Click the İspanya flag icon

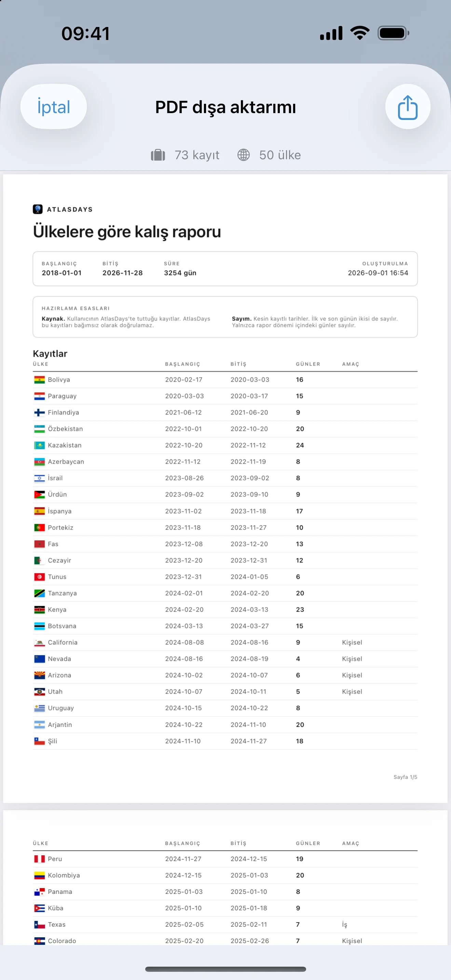[40, 511]
